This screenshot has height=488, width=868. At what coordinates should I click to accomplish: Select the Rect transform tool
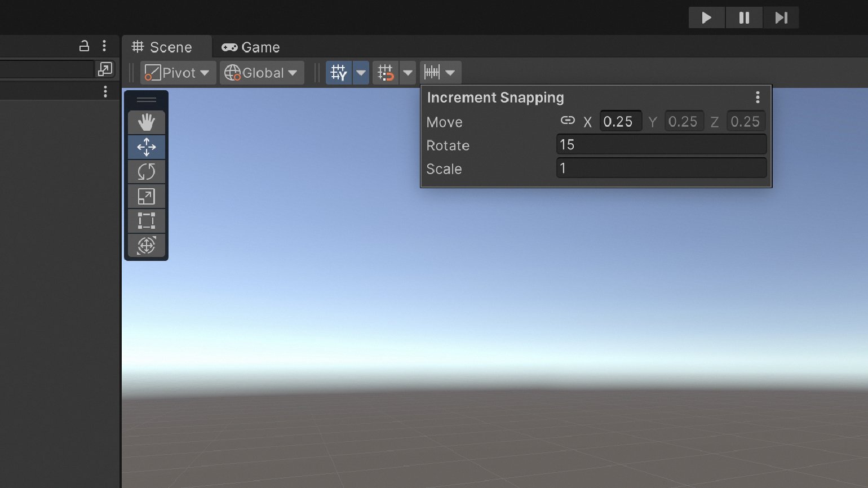[146, 220]
